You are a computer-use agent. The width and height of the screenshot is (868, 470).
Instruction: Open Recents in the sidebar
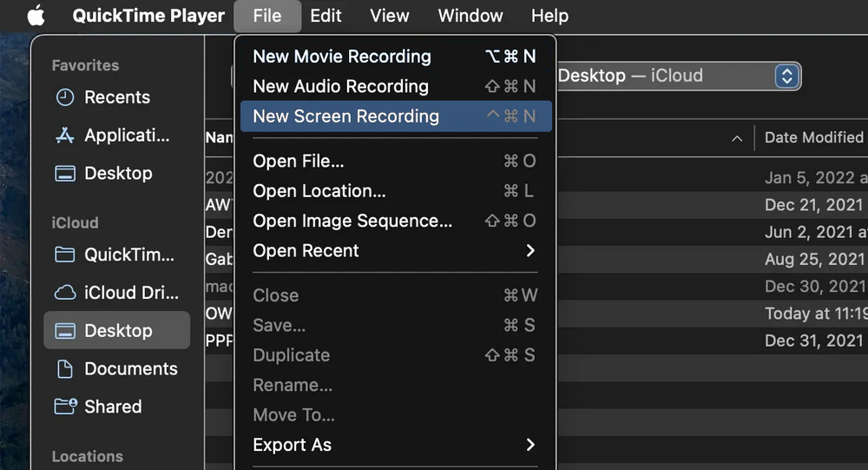pyautogui.click(x=117, y=97)
